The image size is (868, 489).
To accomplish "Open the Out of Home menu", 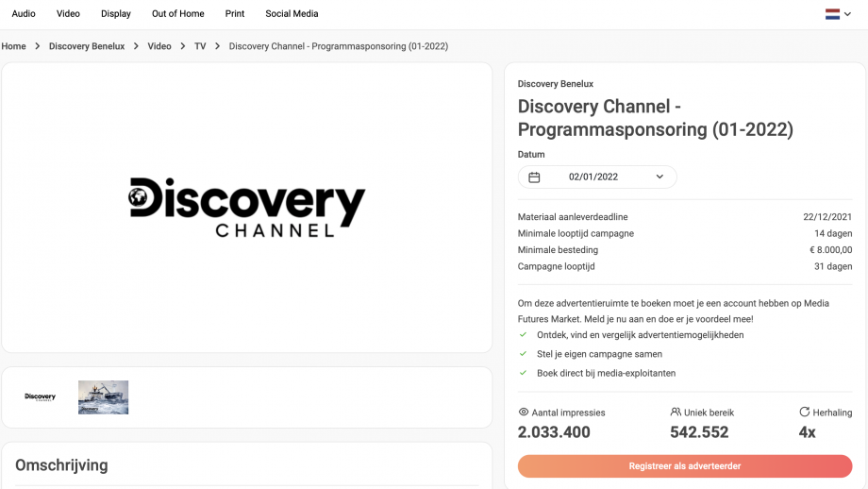I will tap(177, 14).
